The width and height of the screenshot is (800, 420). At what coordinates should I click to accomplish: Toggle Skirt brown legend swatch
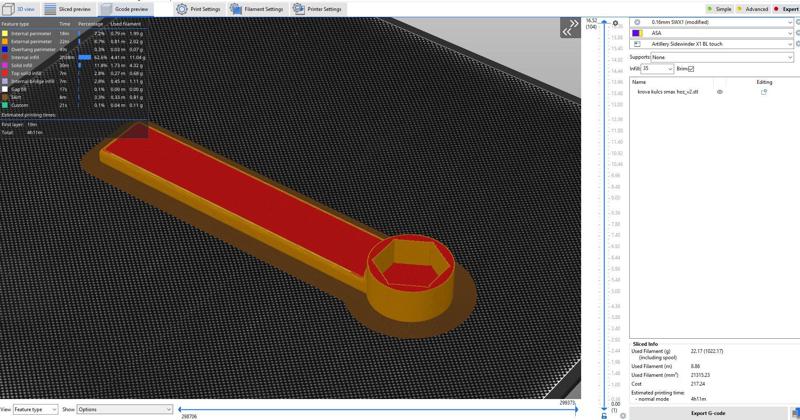5,97
